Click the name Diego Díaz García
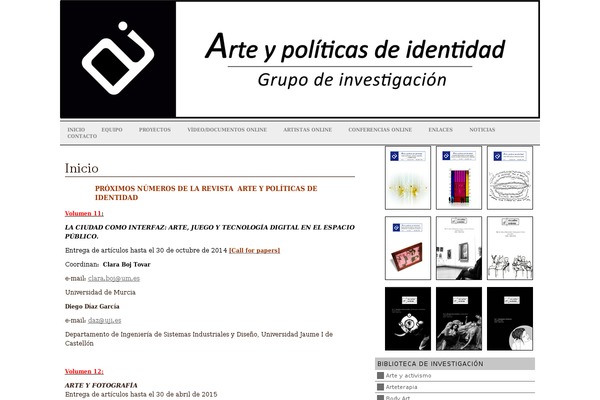The height and width of the screenshot is (400, 600). coord(92,306)
